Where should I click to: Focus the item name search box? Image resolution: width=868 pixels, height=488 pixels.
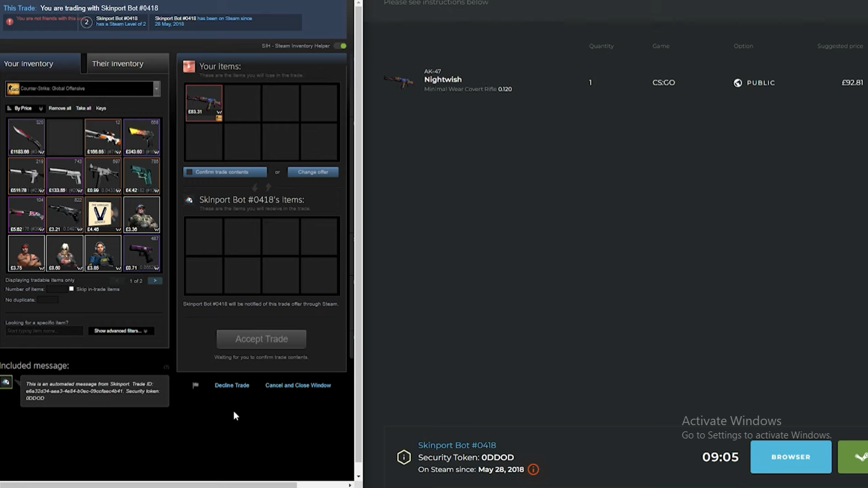click(44, 331)
